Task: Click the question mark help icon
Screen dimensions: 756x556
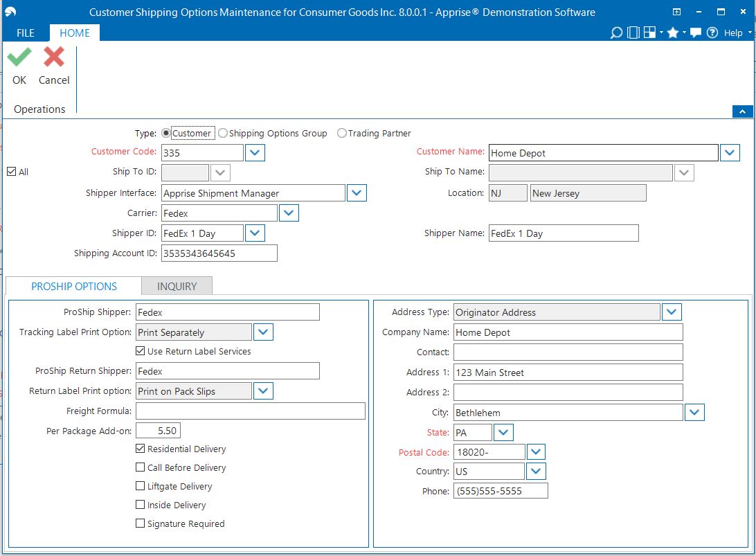Action: pyautogui.click(x=712, y=33)
